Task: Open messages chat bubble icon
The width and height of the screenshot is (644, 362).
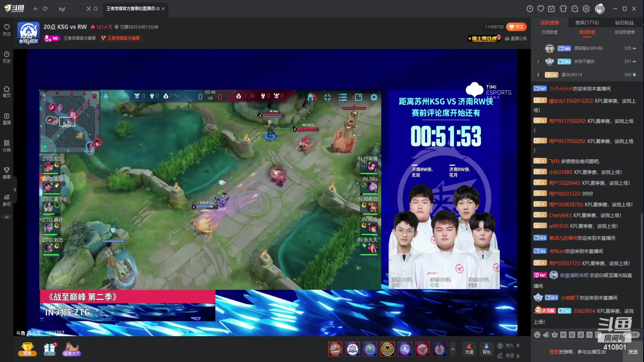Action: [x=575, y=9]
